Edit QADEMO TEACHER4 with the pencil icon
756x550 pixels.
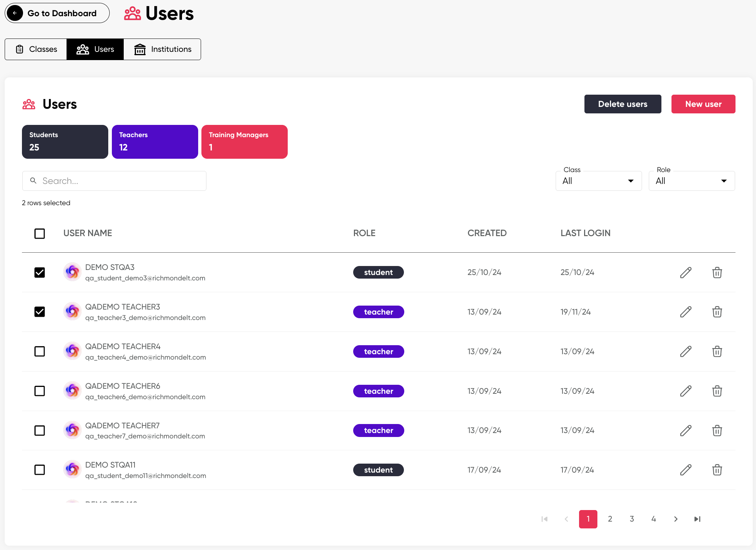point(686,351)
